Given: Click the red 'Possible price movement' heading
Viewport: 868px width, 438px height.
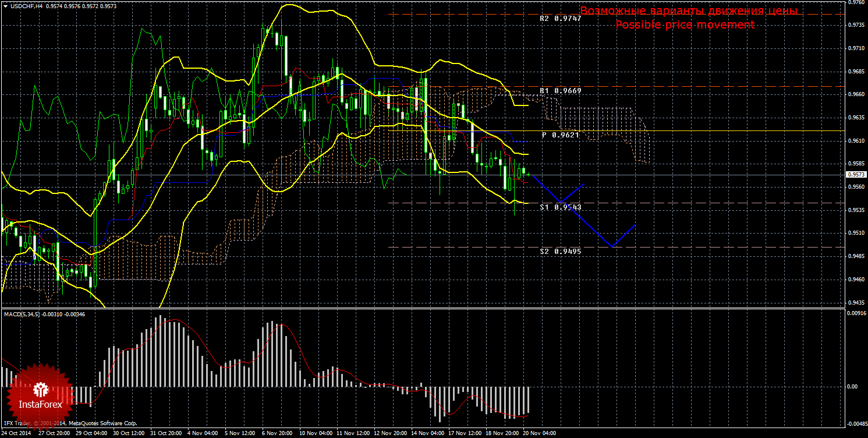Looking at the screenshot, I should click(x=685, y=25).
